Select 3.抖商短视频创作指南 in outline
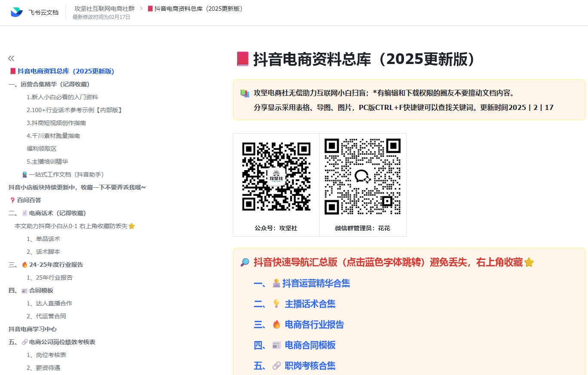The height and width of the screenshot is (375, 588). 56,123
